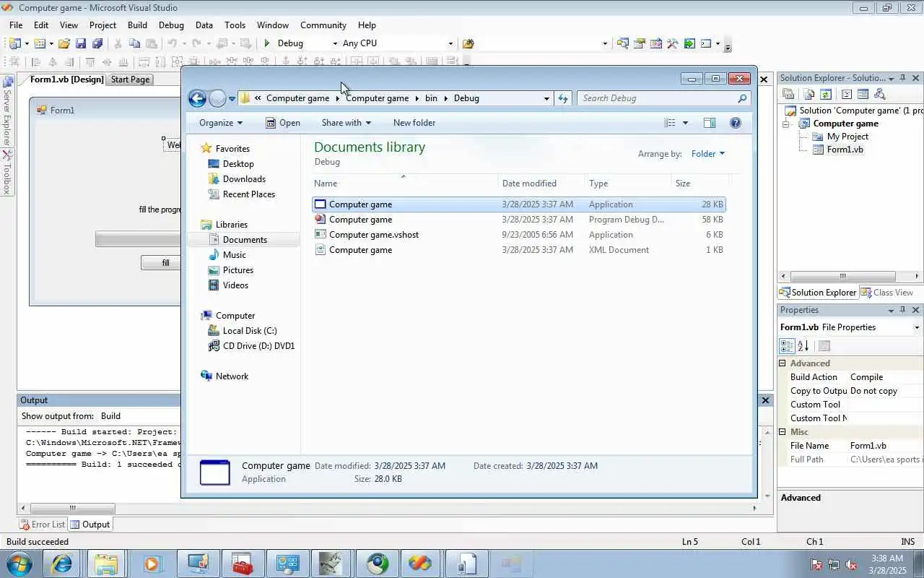
Task: Open Windows Media Player from taskbar
Action: pyautogui.click(x=152, y=564)
